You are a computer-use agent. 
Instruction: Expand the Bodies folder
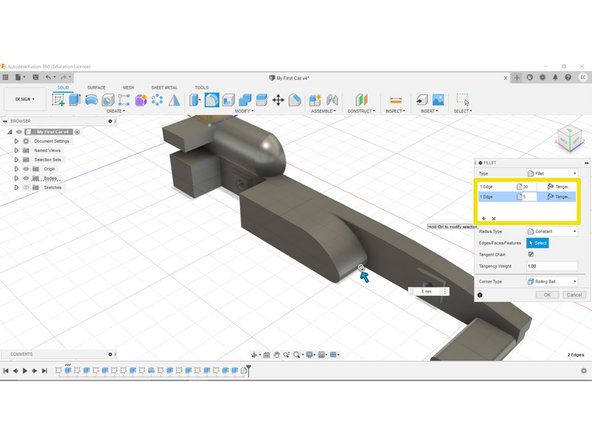(x=16, y=178)
